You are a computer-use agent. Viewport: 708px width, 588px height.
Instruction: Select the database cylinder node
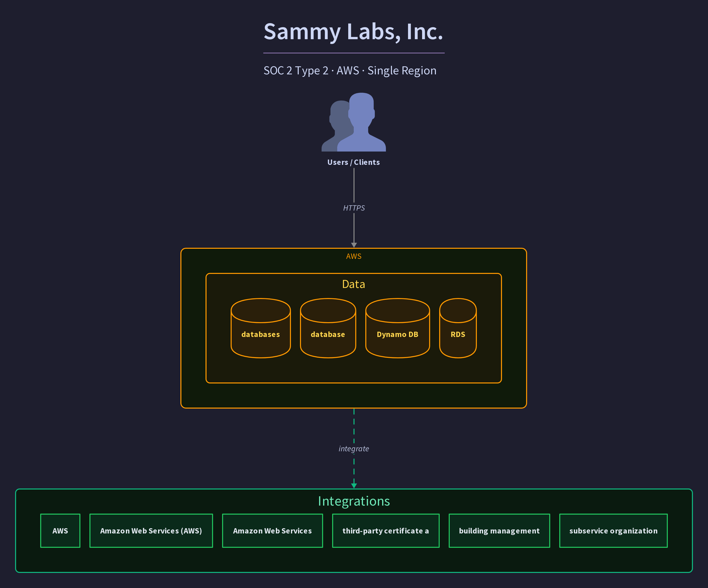[x=328, y=328]
